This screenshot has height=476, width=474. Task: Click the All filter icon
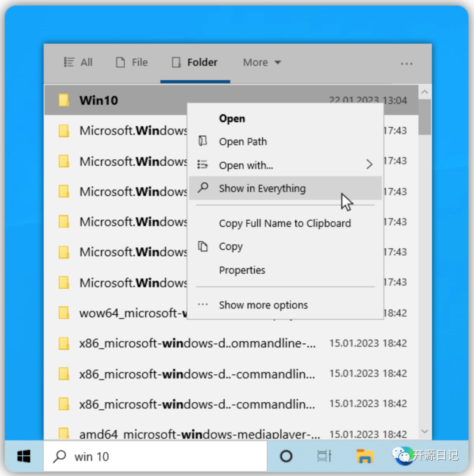point(68,62)
